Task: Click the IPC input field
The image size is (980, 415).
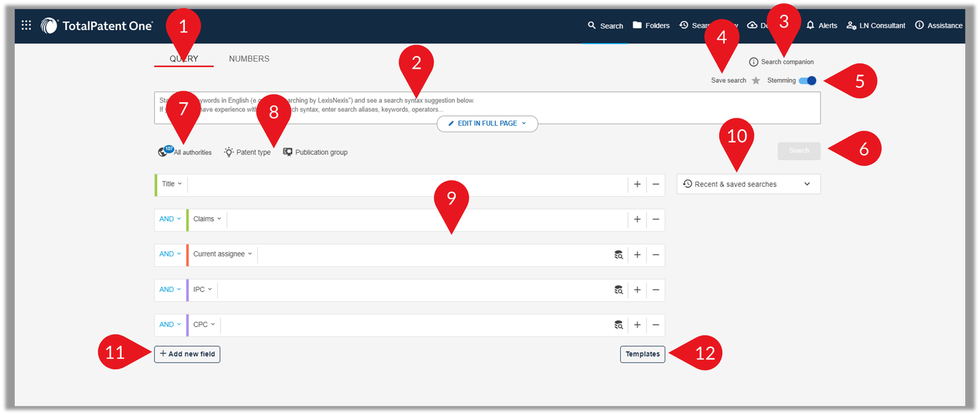Action: click(414, 290)
